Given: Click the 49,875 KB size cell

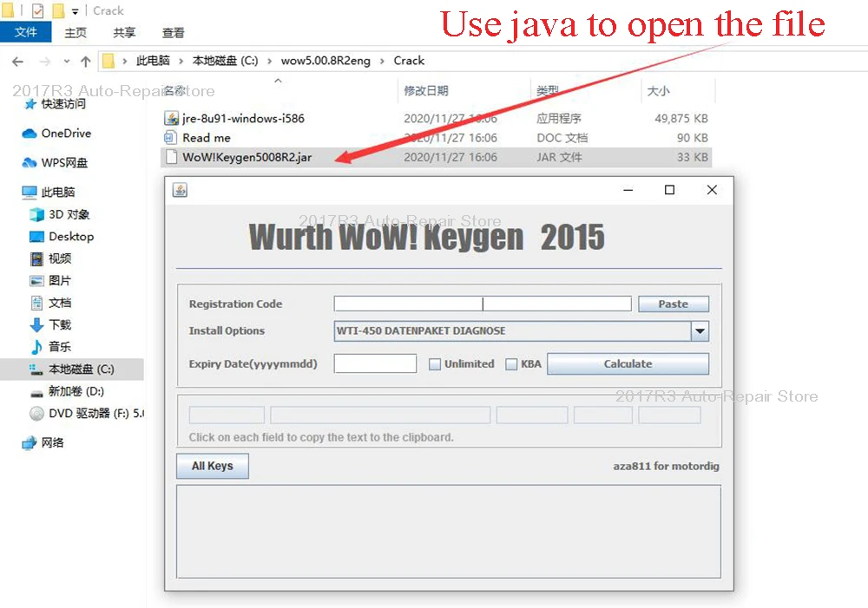Looking at the screenshot, I should (x=681, y=119).
